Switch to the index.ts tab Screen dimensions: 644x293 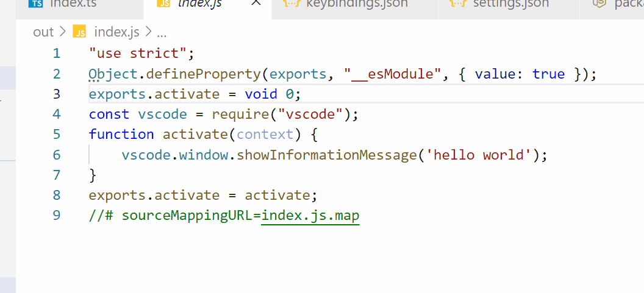pyautogui.click(x=73, y=4)
